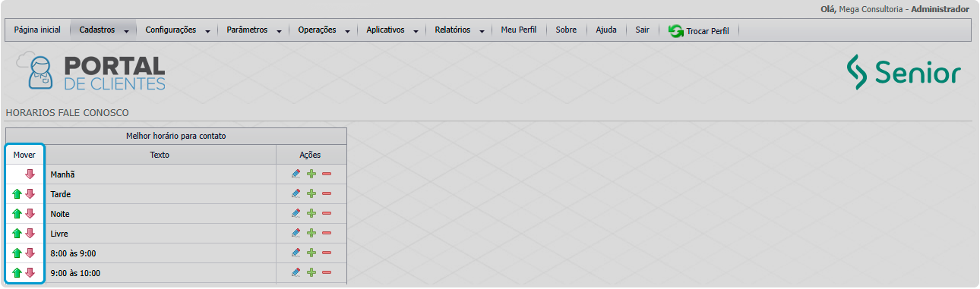The width and height of the screenshot is (980, 289).
Task: Open the Ajuda menu item
Action: (x=606, y=30)
